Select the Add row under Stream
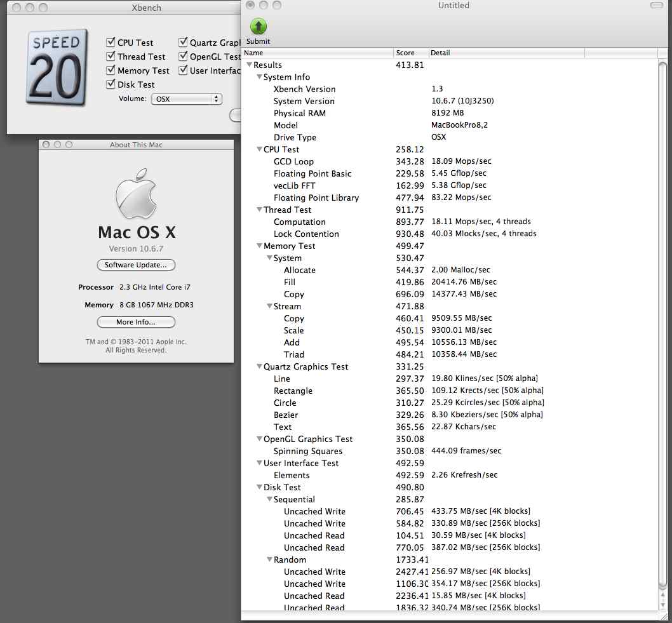This screenshot has width=672, height=623. (x=449, y=342)
